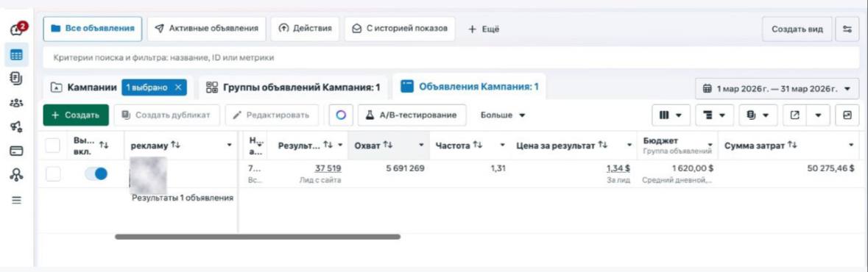This screenshot has width=868, height=272.
Task: Click the results link '37 519'
Action: 328,168
